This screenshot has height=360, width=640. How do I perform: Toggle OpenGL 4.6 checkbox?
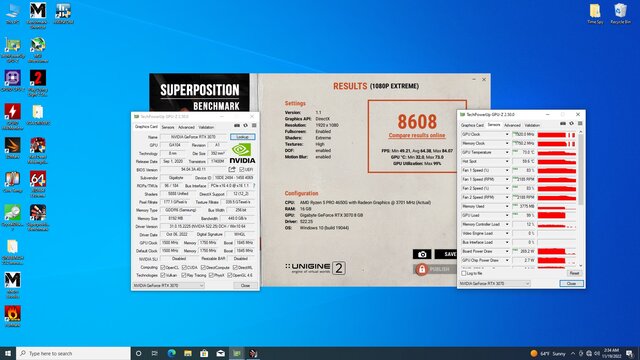click(x=230, y=276)
